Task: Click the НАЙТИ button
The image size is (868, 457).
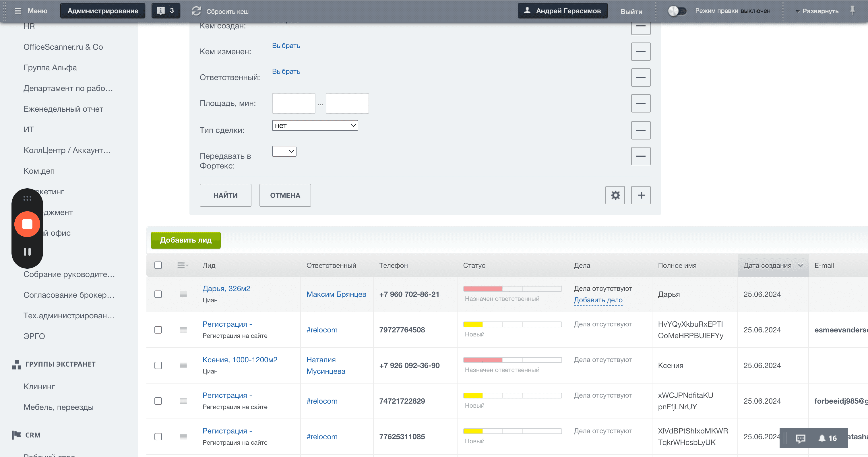Action: tap(225, 195)
